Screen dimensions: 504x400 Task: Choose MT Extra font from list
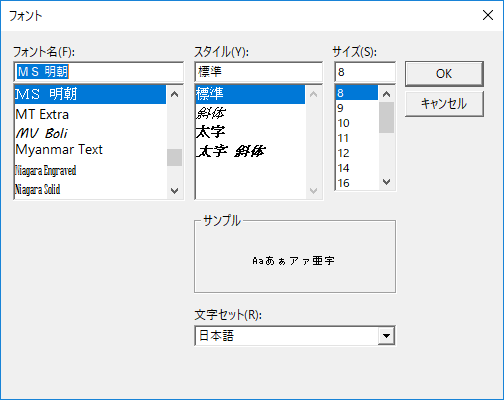pyautogui.click(x=90, y=114)
